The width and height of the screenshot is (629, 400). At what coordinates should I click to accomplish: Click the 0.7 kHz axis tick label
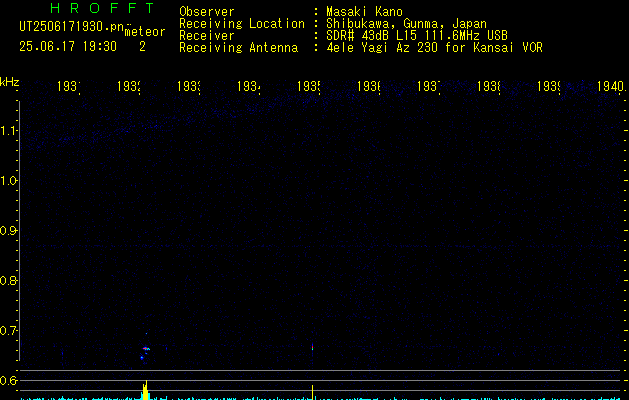8,331
